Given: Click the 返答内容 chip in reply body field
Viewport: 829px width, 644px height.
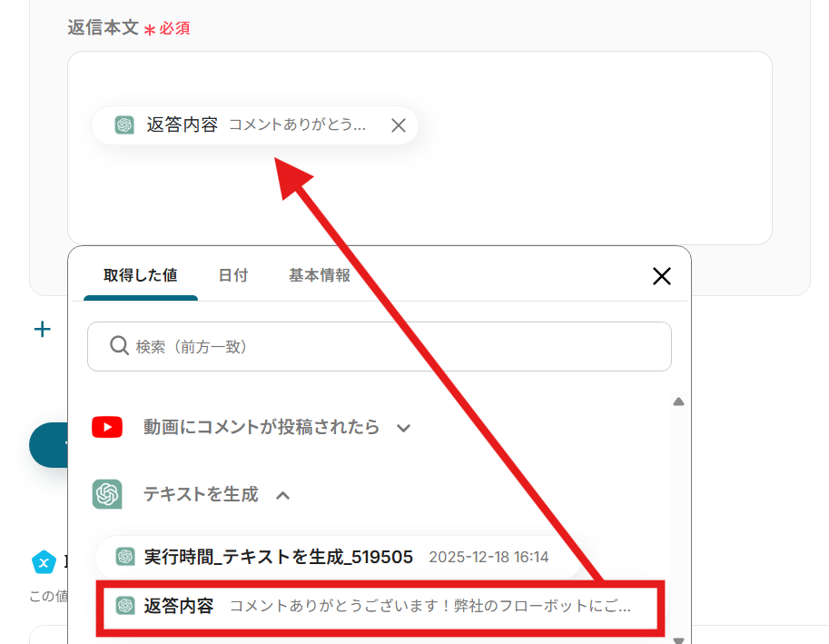Looking at the screenshot, I should pyautogui.click(x=255, y=125).
